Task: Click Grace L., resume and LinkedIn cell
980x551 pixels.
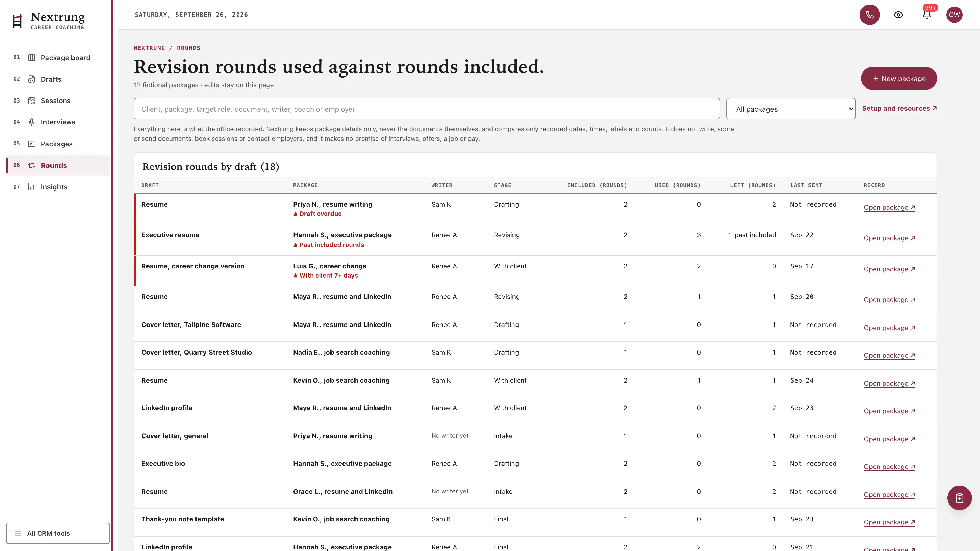Action: 342,492
